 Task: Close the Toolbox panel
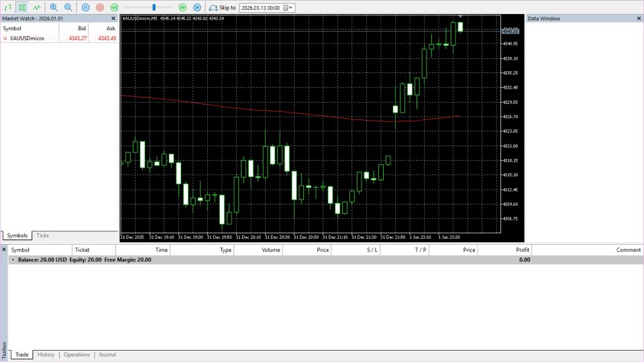(4, 249)
